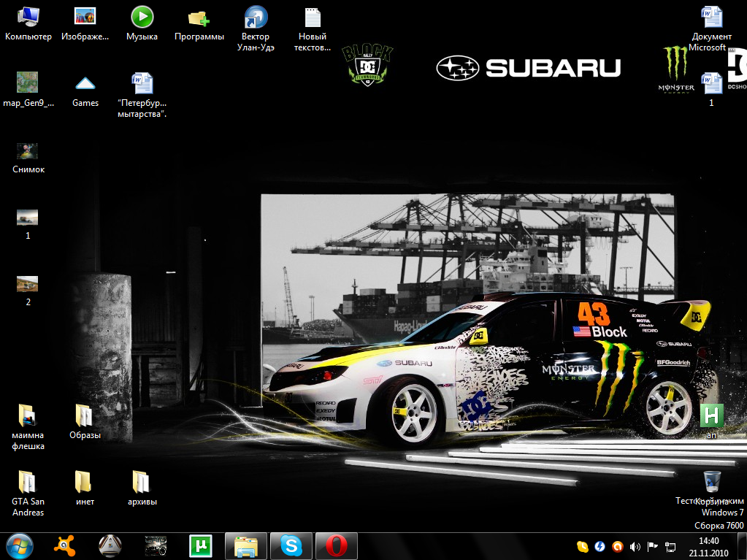The width and height of the screenshot is (747, 560).
Task: Launch the Вектор Улан-Удэ shortcut
Action: click(x=255, y=17)
